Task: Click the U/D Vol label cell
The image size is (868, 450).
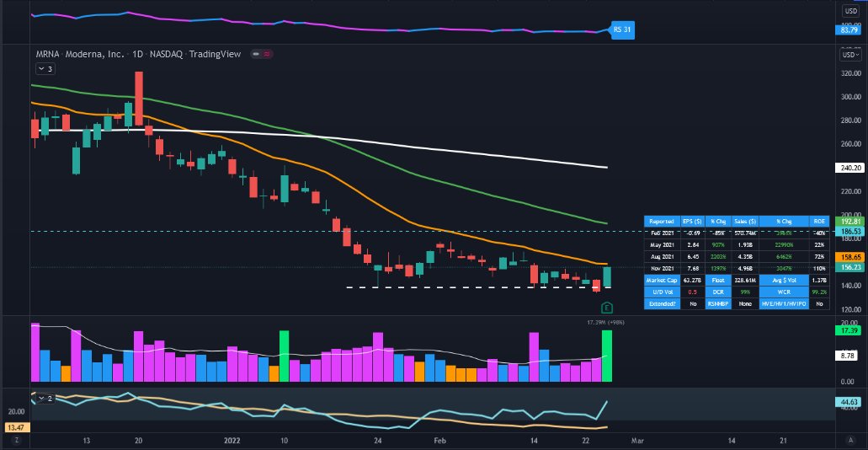Action: coord(662,292)
